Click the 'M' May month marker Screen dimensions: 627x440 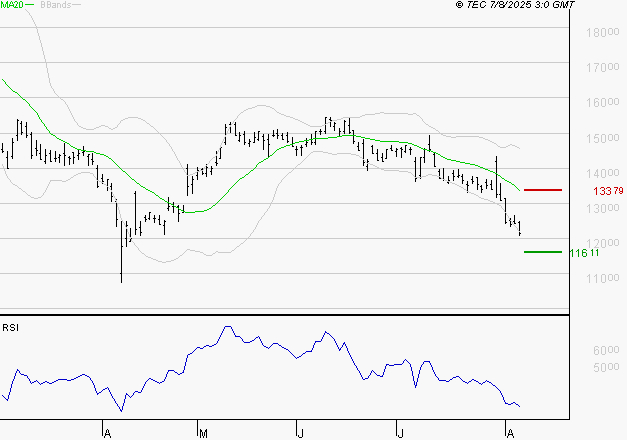click(203, 432)
